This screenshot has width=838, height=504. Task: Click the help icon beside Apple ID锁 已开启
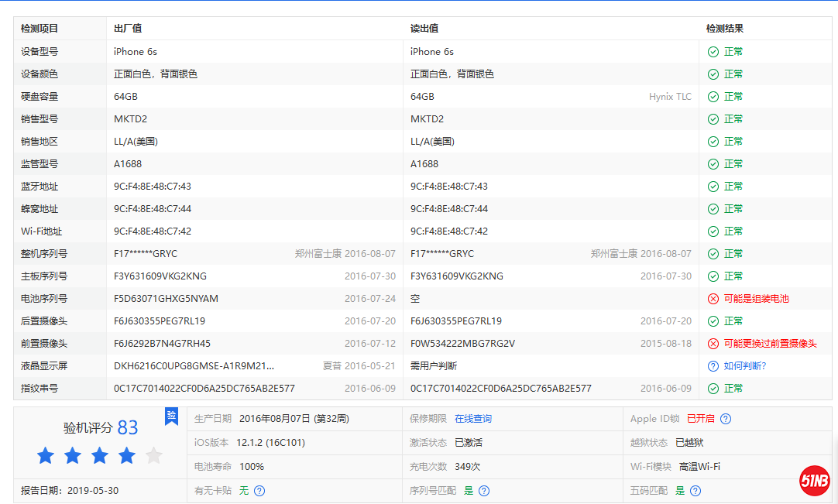tap(726, 419)
